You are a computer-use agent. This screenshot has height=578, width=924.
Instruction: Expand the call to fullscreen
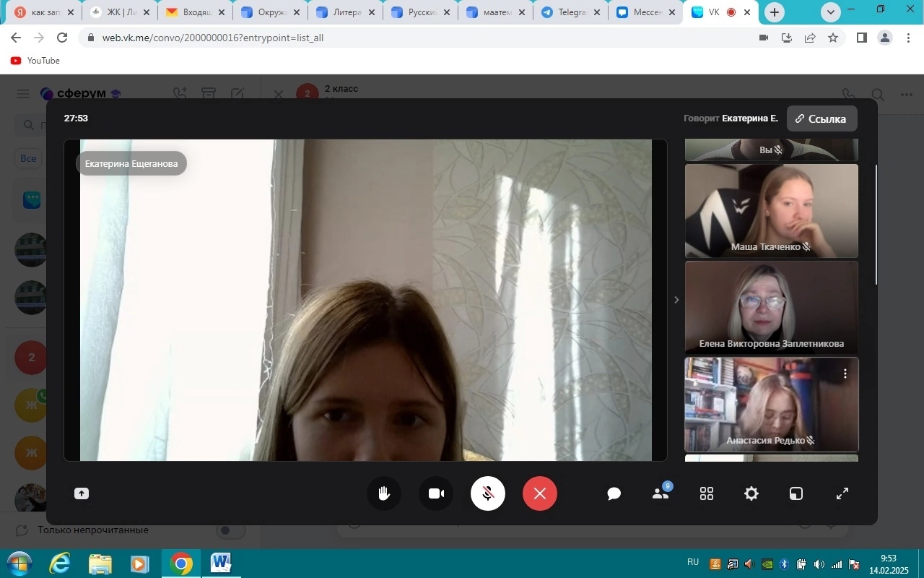pyautogui.click(x=842, y=493)
